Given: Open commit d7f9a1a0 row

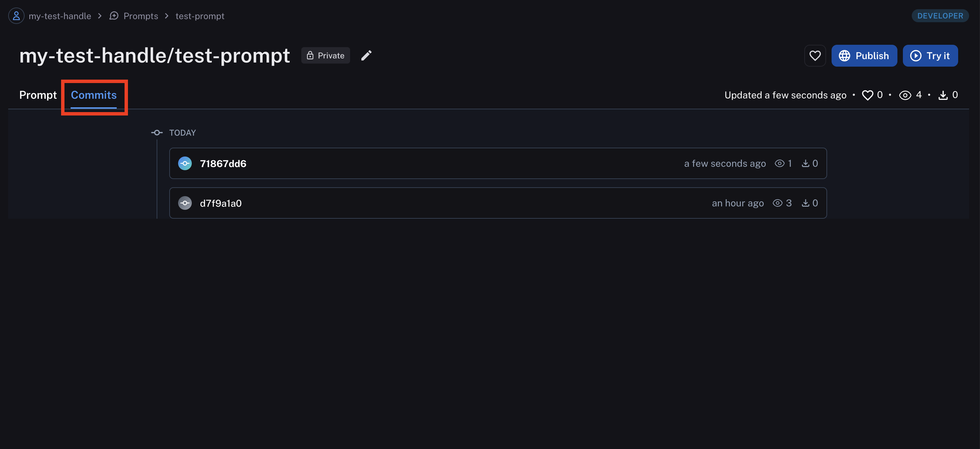Looking at the screenshot, I should [457, 203].
